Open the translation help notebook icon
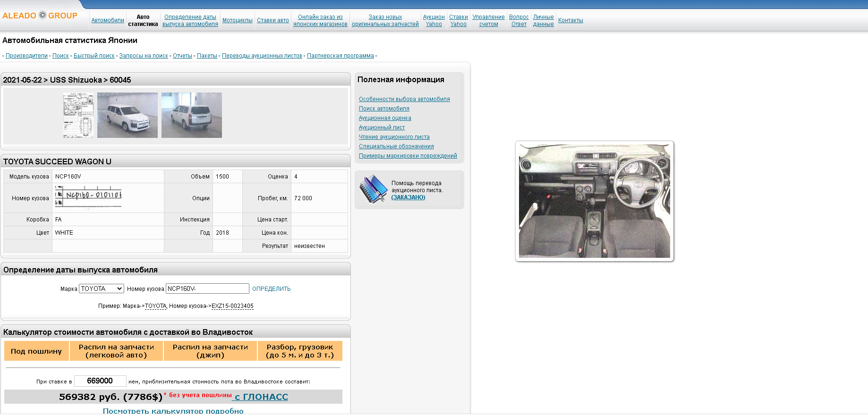 tap(373, 189)
